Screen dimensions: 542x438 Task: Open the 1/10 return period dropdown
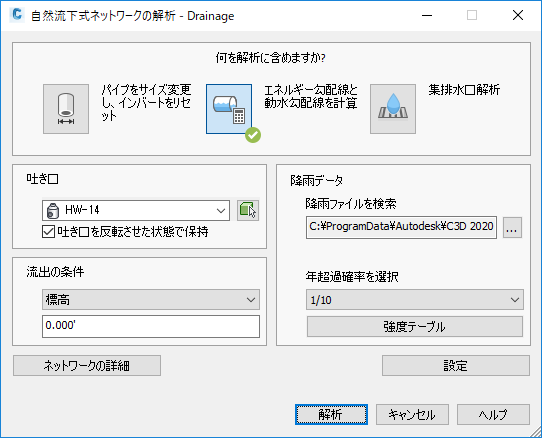tap(415, 300)
